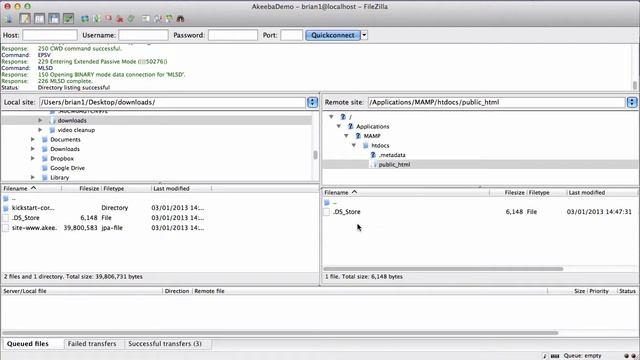This screenshot has width=640, height=360.
Task: Open Remote site path dropdown
Action: tap(632, 102)
